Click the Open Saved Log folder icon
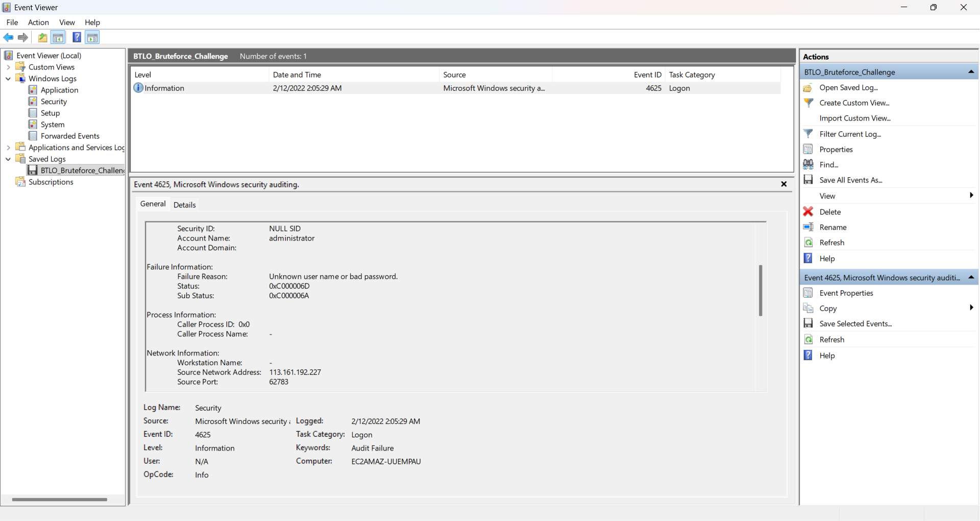The image size is (980, 521). 808,88
